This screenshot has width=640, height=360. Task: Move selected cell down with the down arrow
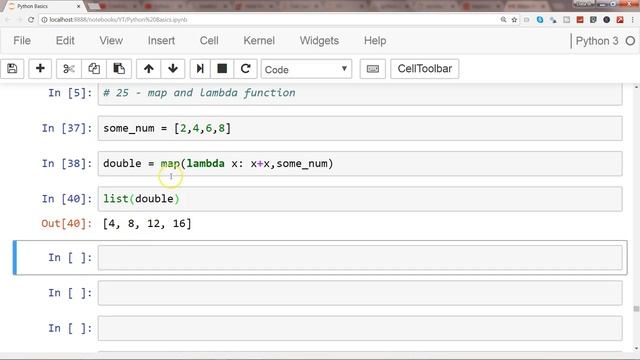pyautogui.click(x=173, y=69)
